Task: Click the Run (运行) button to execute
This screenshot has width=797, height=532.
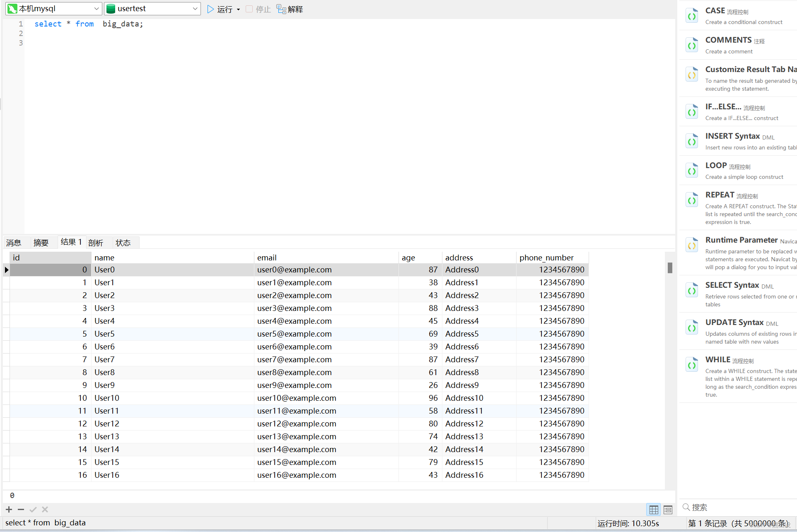Action: (x=220, y=9)
